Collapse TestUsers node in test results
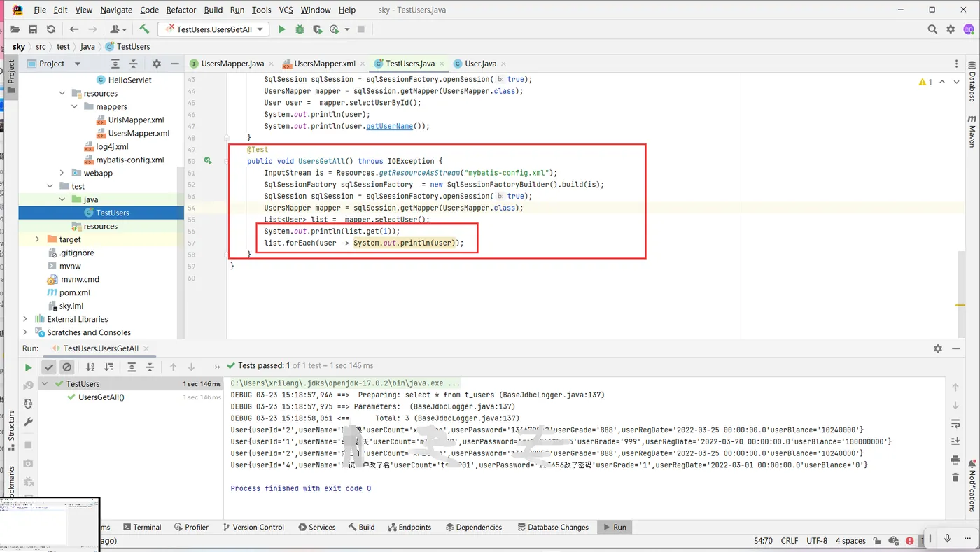The width and height of the screenshot is (980, 552). (45, 384)
